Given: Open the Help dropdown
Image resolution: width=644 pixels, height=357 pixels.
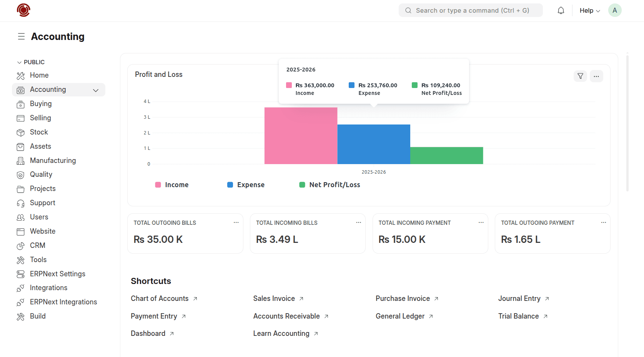Looking at the screenshot, I should (589, 10).
